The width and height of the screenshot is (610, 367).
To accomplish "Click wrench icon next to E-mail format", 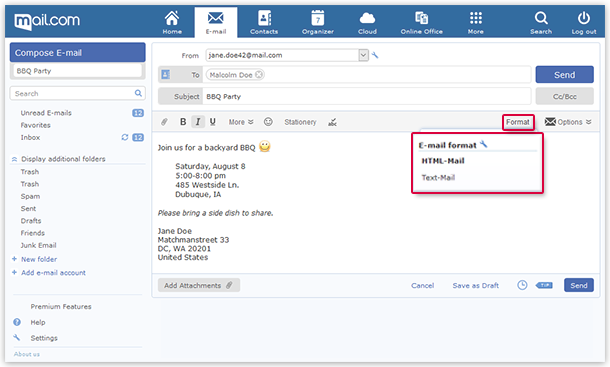I will pyautogui.click(x=483, y=144).
